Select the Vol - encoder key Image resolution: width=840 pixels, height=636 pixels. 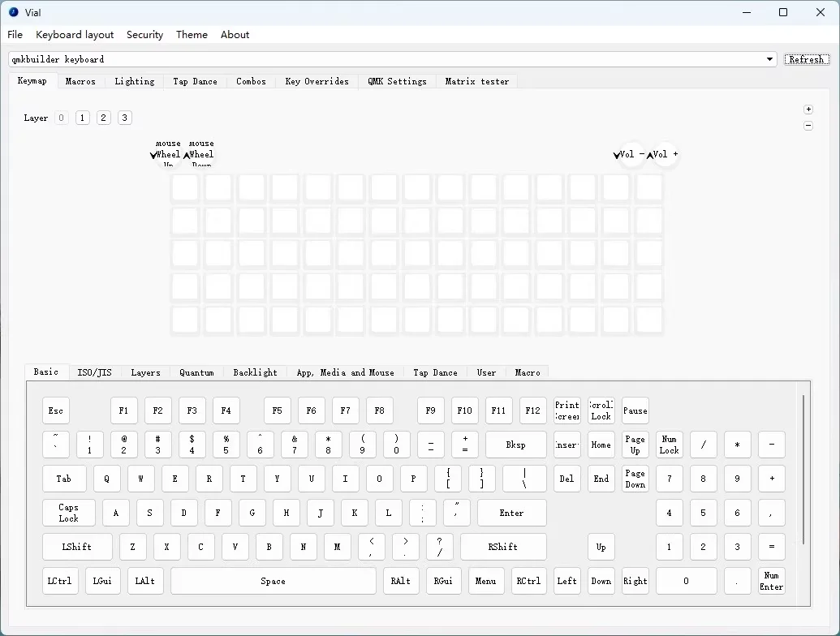coord(631,154)
